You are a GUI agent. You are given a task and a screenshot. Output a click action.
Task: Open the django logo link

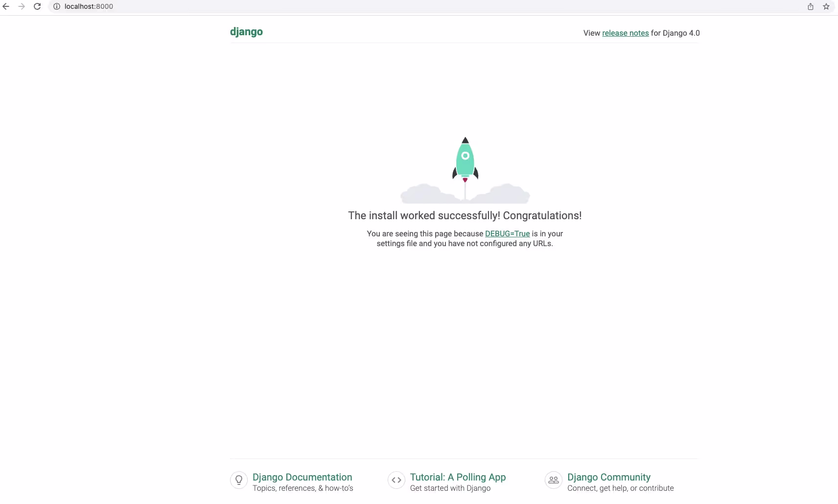246,32
